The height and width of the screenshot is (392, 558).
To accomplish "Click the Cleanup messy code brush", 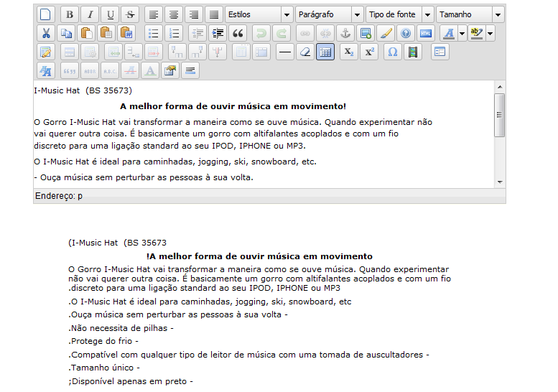I will pyautogui.click(x=386, y=34).
